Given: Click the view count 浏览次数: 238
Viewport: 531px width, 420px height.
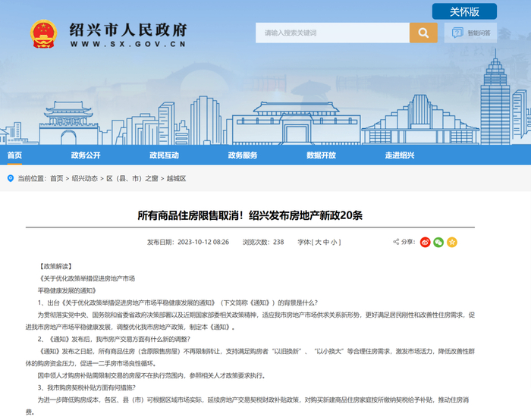Looking at the screenshot, I should (263, 242).
